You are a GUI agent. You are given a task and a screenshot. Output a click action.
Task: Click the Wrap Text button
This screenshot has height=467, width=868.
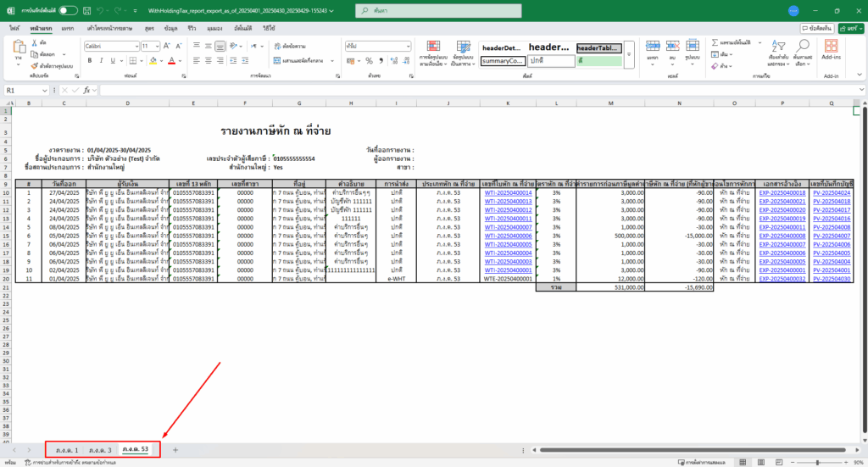(290, 47)
